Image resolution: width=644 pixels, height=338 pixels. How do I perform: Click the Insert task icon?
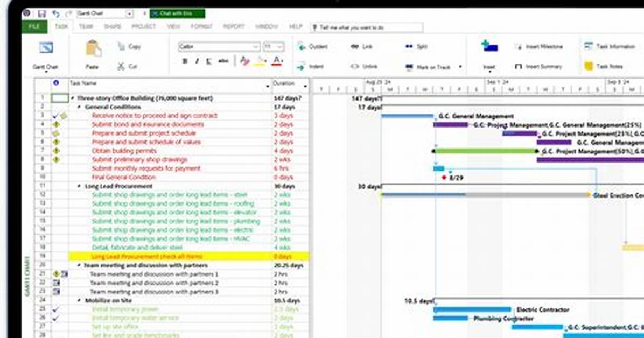coord(489,47)
